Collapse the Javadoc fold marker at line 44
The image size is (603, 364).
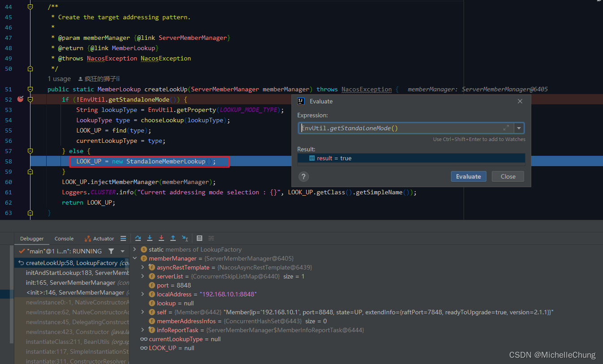pyautogui.click(x=30, y=7)
